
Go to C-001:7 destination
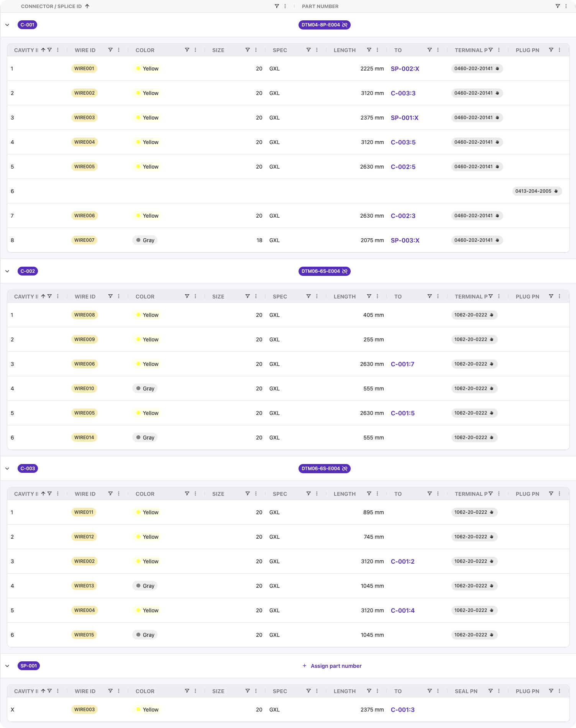[402, 364]
